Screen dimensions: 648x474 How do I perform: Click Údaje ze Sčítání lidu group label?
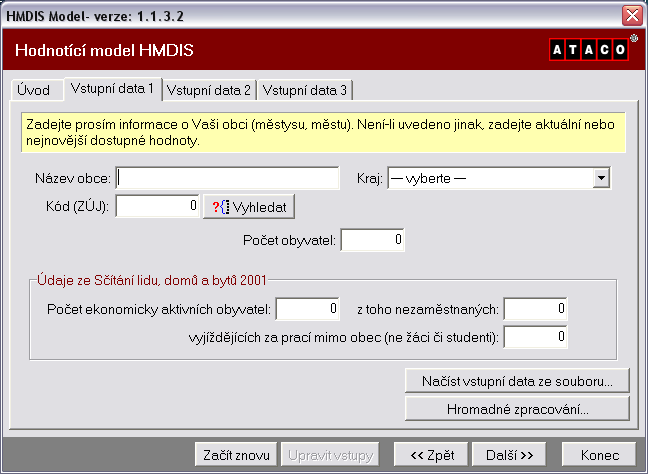click(x=152, y=280)
